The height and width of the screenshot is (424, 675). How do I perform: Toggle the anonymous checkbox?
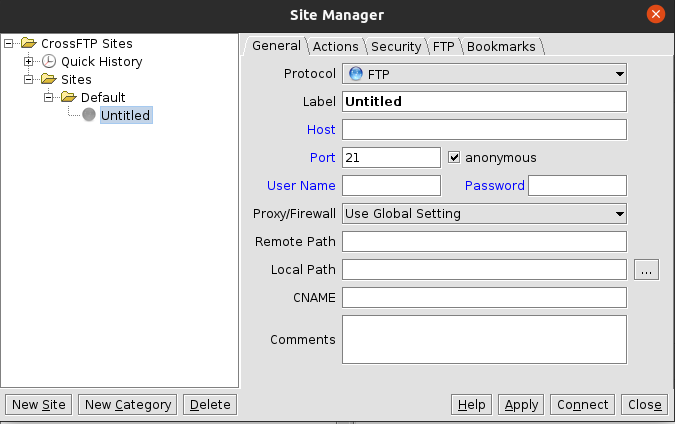(454, 158)
